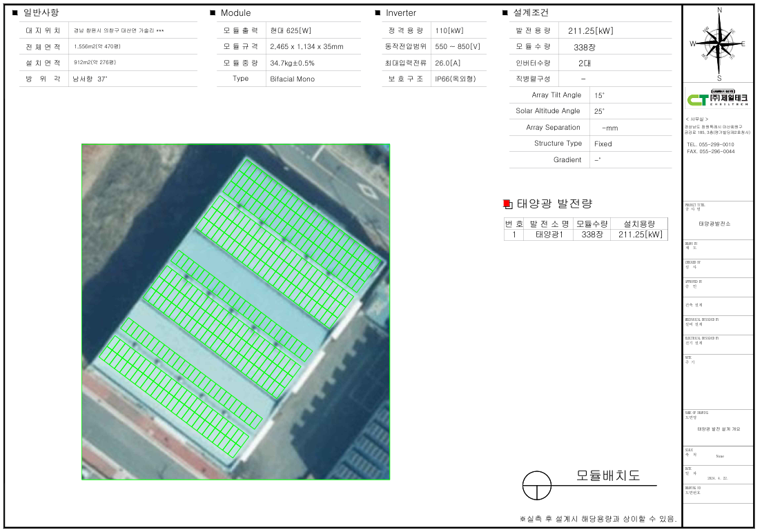The width and height of the screenshot is (762, 532).
Task: Click the black bullet before Inverter heading
Action: pos(378,13)
